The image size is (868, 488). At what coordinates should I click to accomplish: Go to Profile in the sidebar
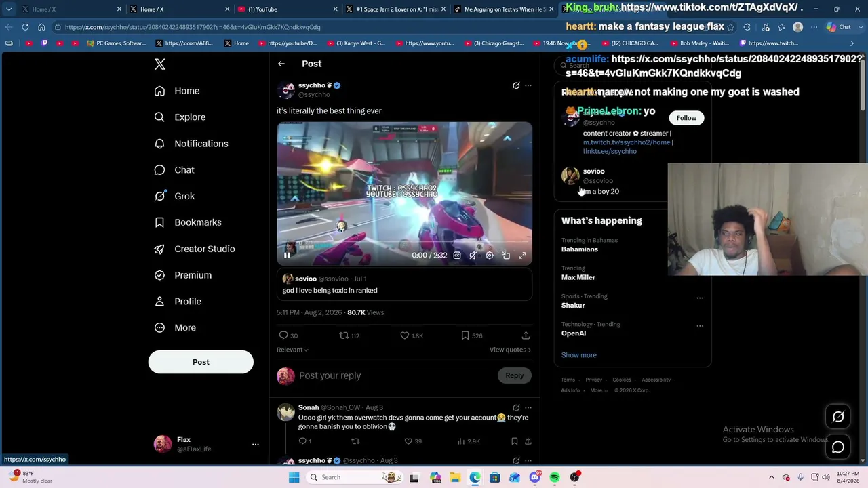pyautogui.click(x=178, y=302)
